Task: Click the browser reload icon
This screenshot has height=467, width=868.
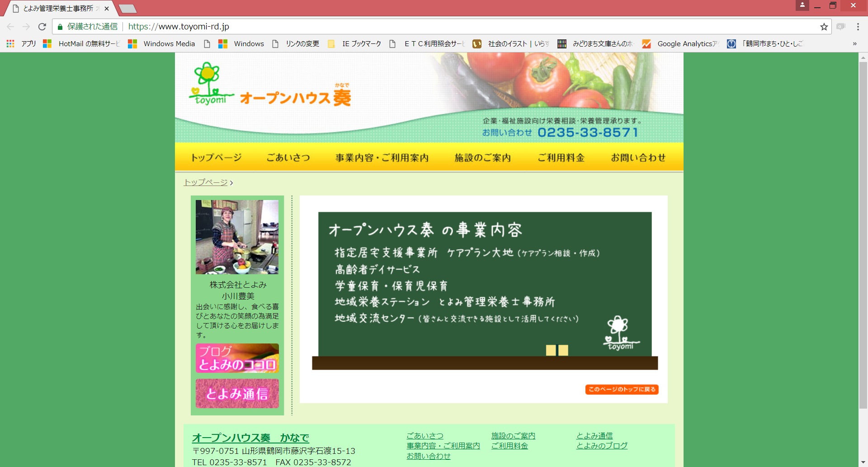Action: pyautogui.click(x=42, y=27)
